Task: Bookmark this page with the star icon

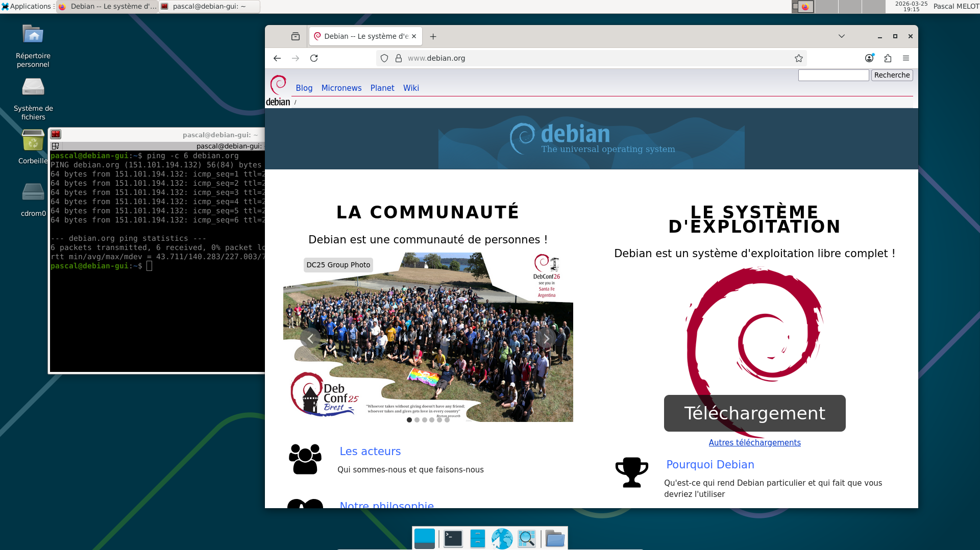Action: (799, 58)
